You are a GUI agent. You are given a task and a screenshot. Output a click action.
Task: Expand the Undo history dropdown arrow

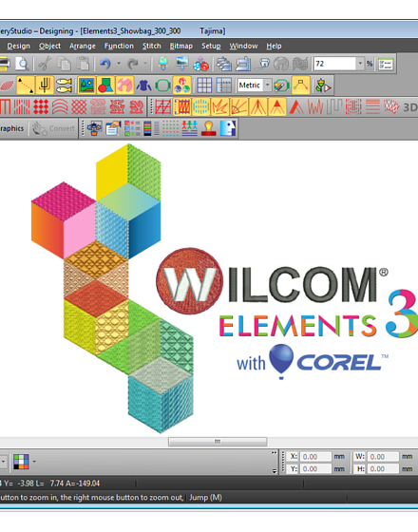[119, 63]
